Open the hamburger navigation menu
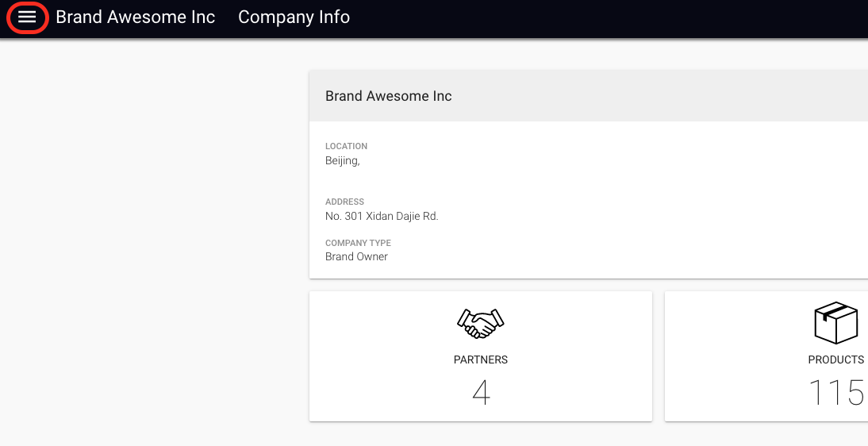 pos(27,17)
